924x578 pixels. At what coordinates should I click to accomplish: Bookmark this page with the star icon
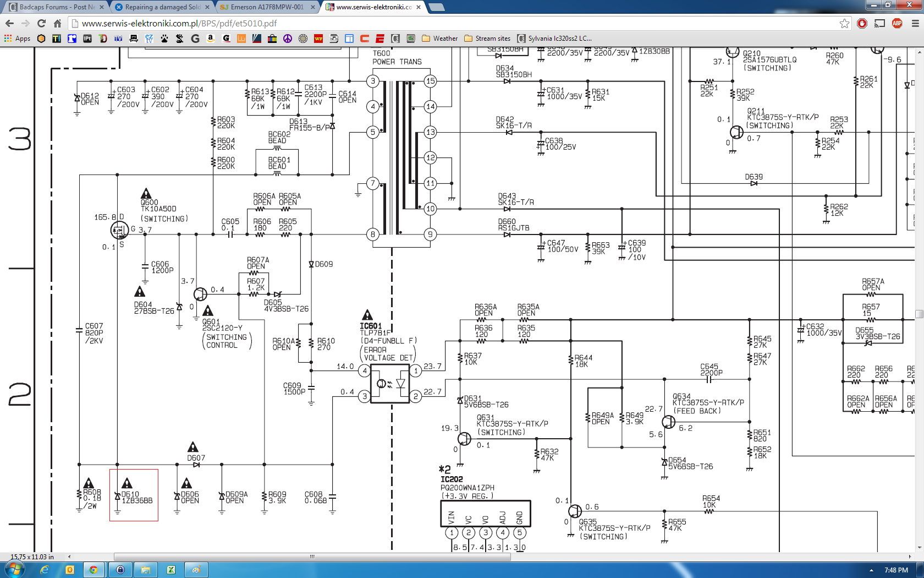click(x=844, y=23)
